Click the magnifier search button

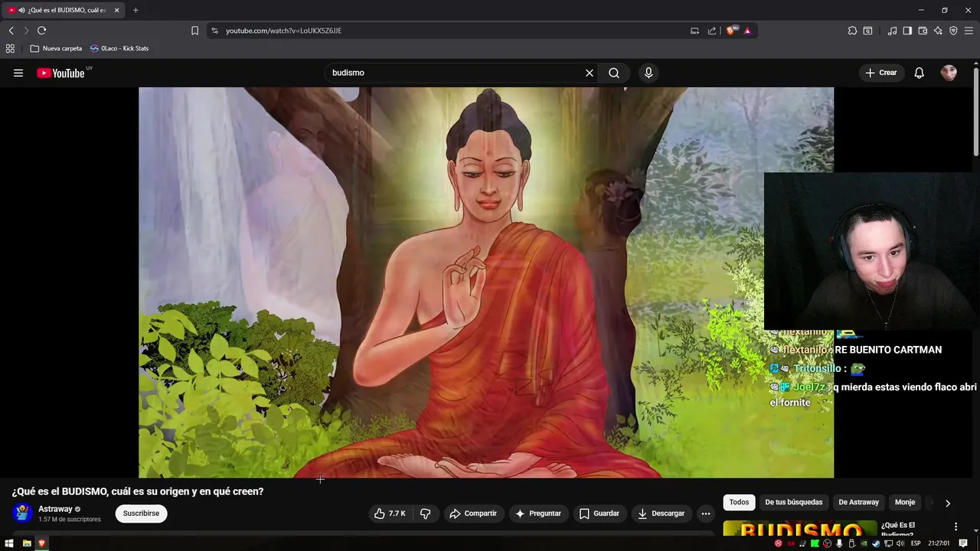614,73
